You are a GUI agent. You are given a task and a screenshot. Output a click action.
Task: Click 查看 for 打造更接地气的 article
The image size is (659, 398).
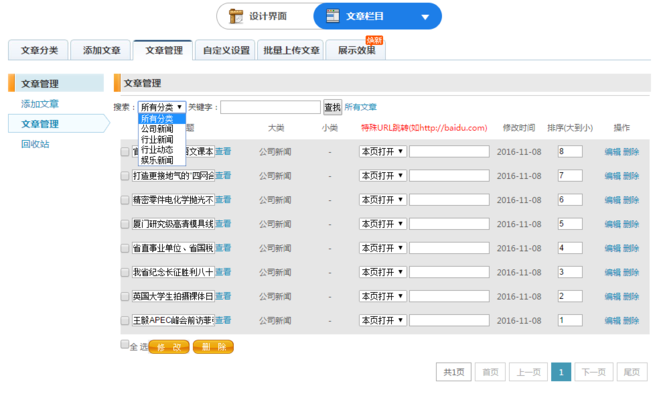223,176
